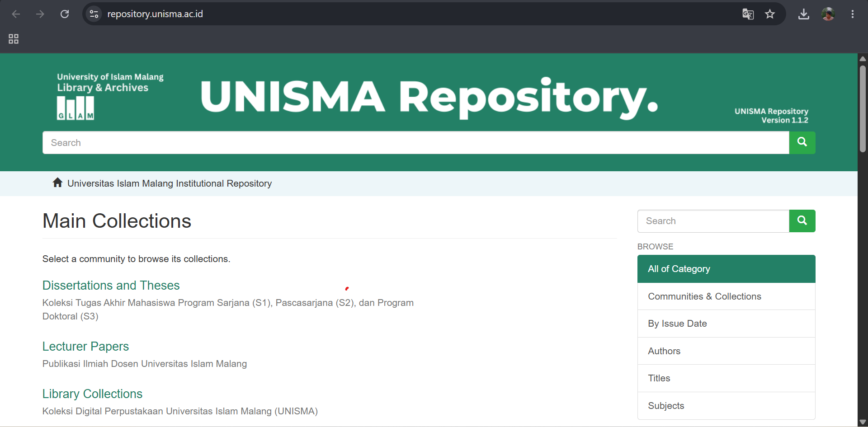The image size is (868, 427).
Task: Go forward in browser history
Action: pos(40,14)
